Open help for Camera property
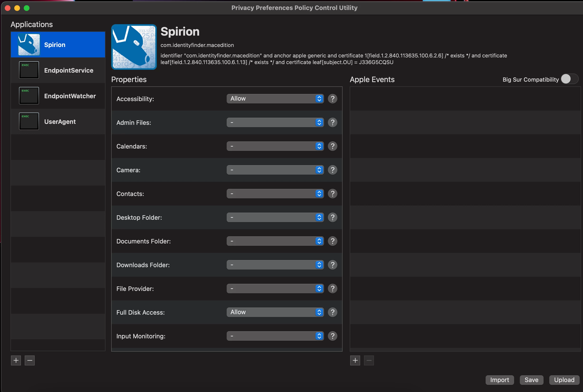This screenshot has height=392, width=583. [x=332, y=170]
